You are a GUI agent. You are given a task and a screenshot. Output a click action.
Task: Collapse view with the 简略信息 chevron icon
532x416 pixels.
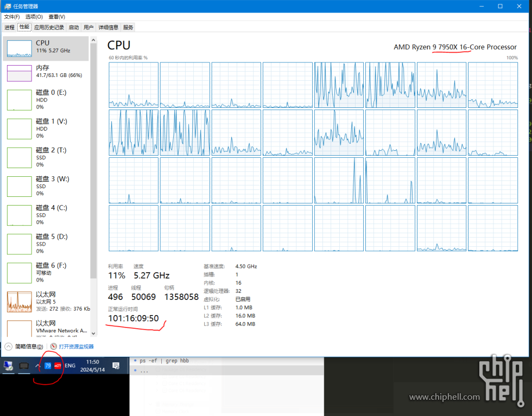point(9,347)
